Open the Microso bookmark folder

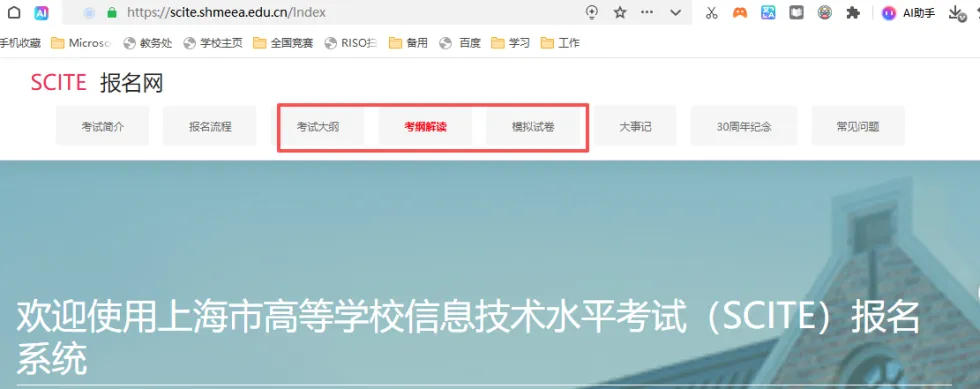tap(81, 43)
